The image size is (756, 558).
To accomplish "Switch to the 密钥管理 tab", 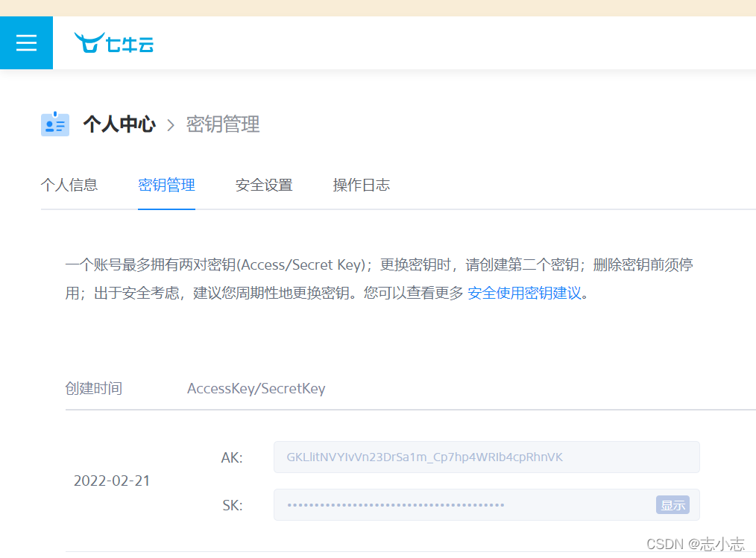I will [x=166, y=185].
